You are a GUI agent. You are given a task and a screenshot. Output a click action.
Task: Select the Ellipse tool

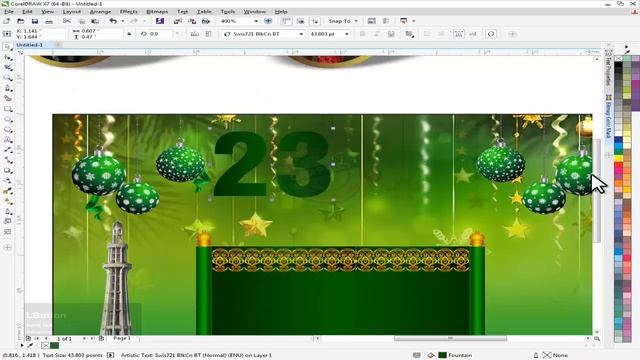[x=7, y=119]
